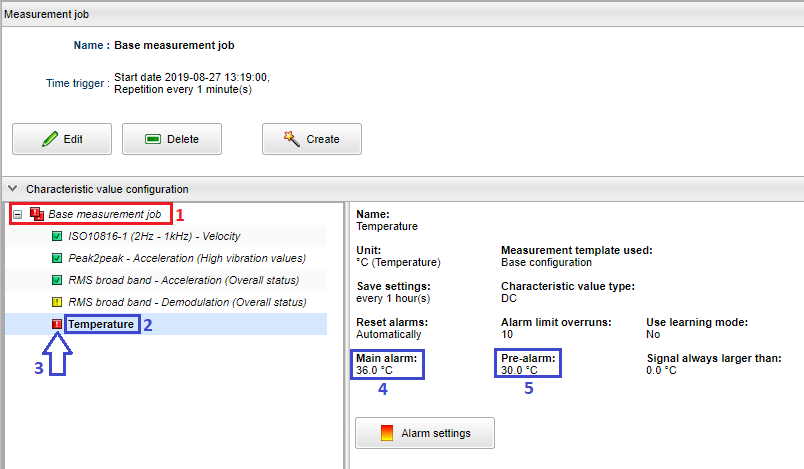804x469 pixels.
Task: Click the yellow Demodulation warning status icon
Action: [x=56, y=302]
